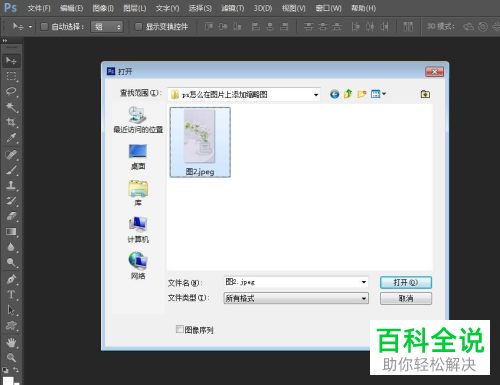Select the Brush tool
This screenshot has height=385, width=500.
click(x=11, y=170)
